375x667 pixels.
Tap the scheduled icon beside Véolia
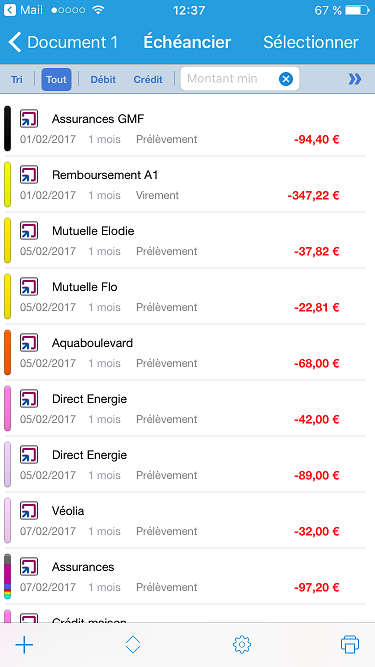(x=29, y=510)
